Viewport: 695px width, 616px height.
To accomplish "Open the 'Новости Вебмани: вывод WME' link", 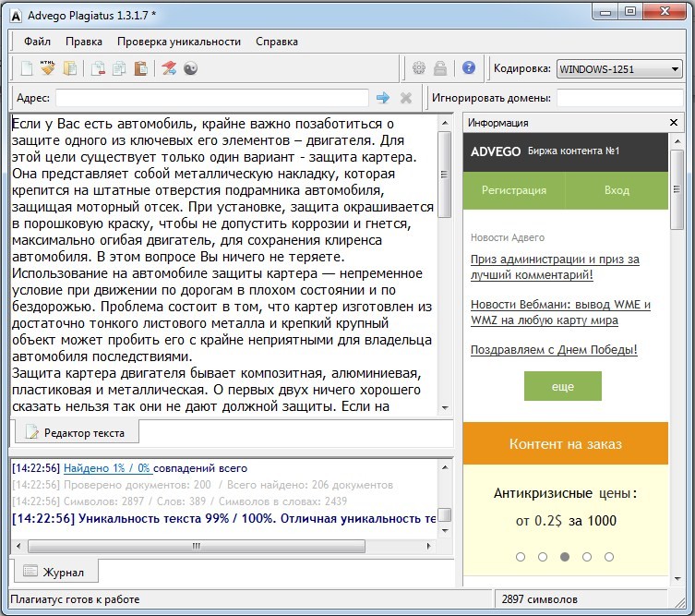I will click(560, 312).
